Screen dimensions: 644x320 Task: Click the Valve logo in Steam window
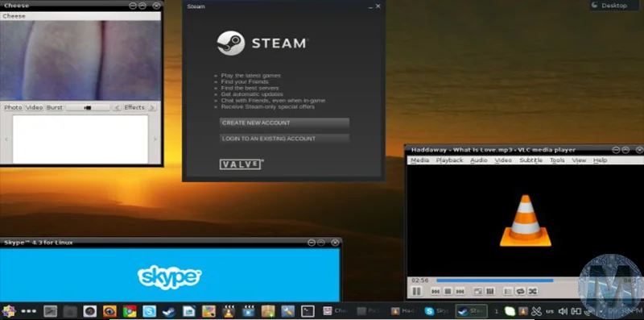click(241, 164)
